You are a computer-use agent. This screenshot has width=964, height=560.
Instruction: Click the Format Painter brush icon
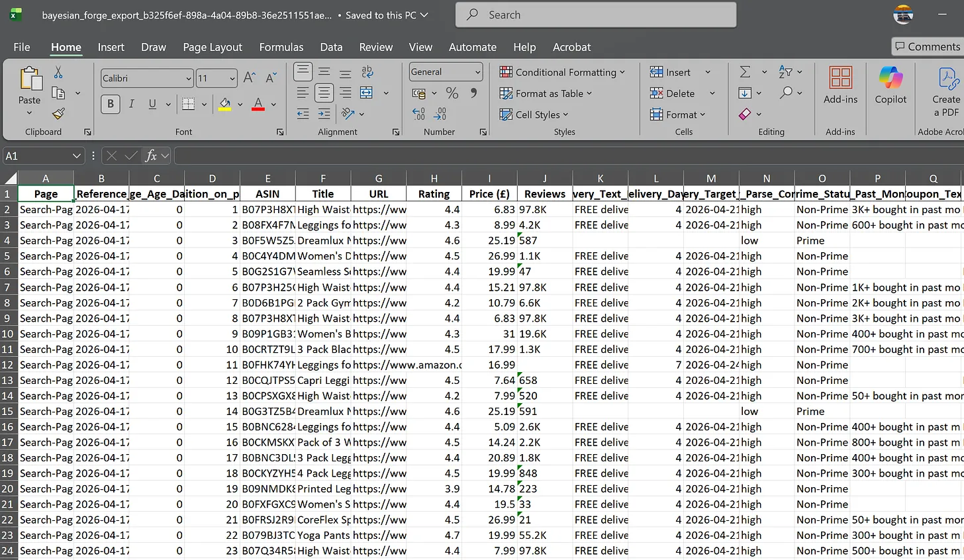point(58,114)
